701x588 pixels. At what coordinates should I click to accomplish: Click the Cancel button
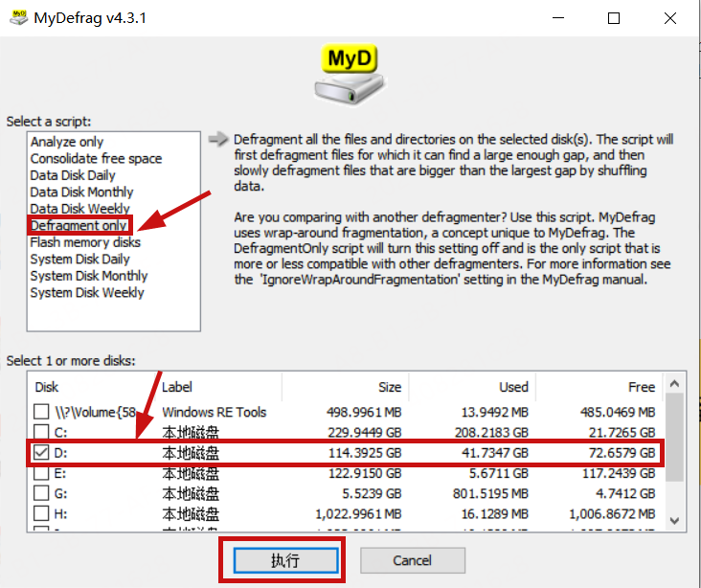[413, 560]
